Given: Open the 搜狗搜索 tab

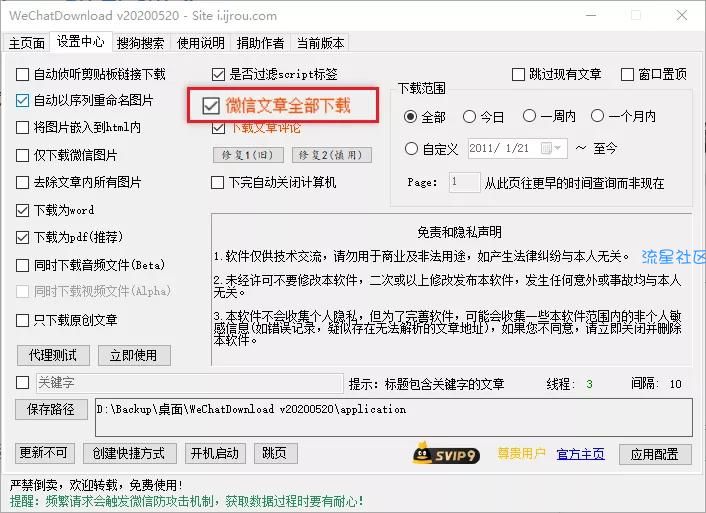Looking at the screenshot, I should click(140, 43).
